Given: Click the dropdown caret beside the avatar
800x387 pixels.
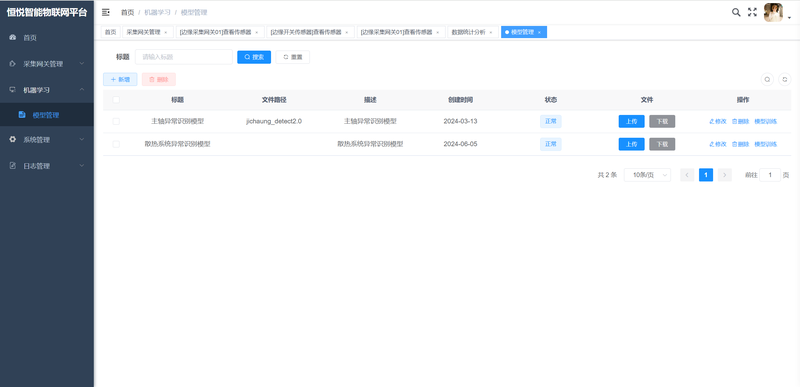Looking at the screenshot, I should (789, 18).
